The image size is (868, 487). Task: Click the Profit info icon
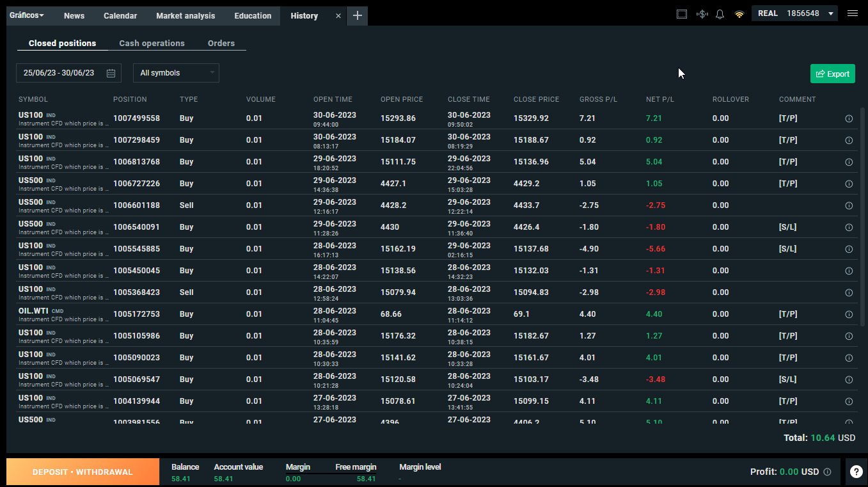click(827, 472)
